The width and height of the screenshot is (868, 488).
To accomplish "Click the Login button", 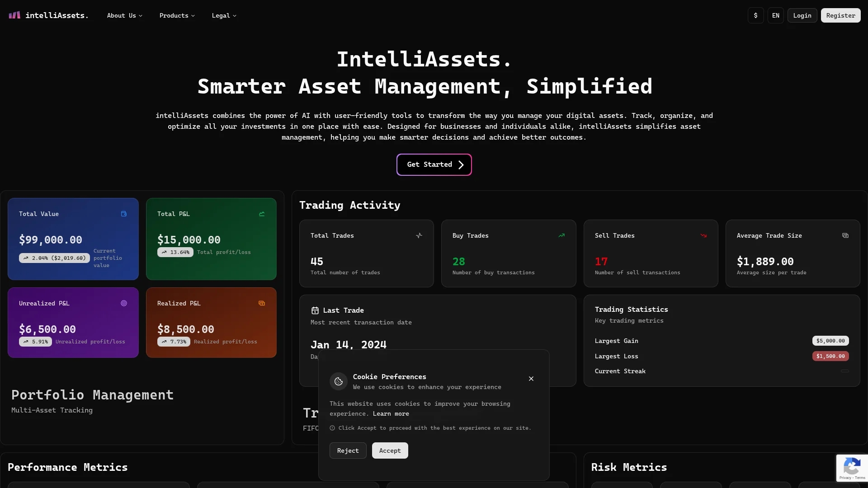I will [x=802, y=15].
